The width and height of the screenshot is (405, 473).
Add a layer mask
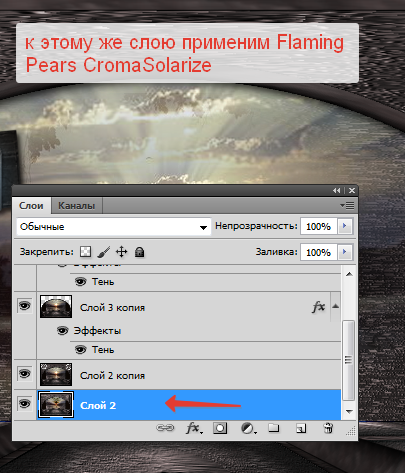220,428
